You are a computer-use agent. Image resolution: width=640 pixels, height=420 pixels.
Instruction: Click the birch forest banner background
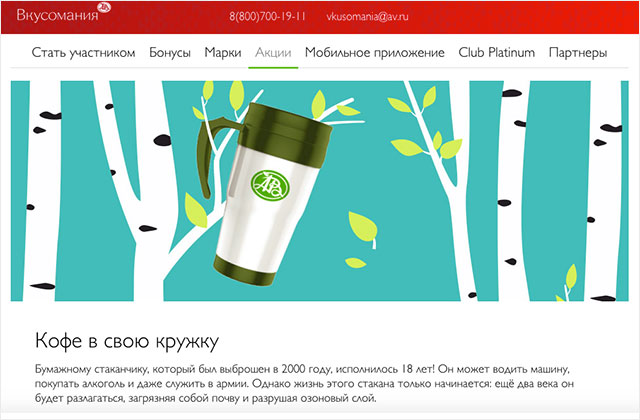pos(408,245)
